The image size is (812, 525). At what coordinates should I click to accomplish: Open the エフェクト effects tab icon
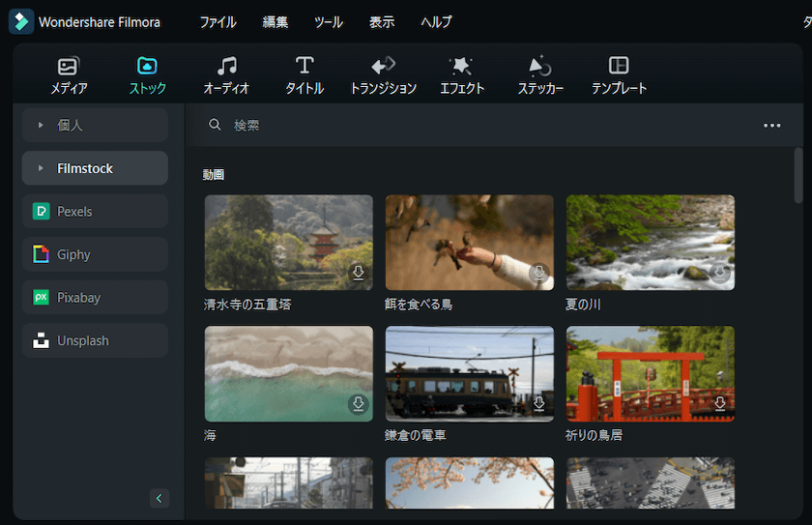pyautogui.click(x=461, y=66)
